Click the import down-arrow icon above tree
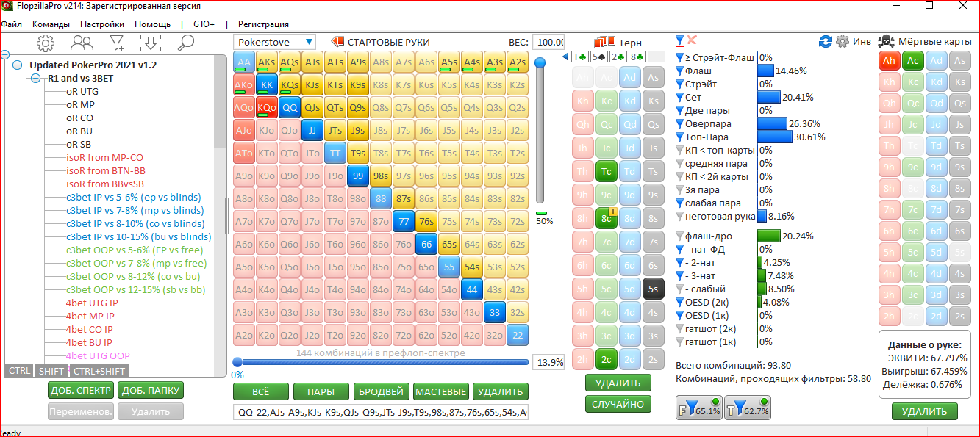The width and height of the screenshot is (980, 437). tap(150, 43)
